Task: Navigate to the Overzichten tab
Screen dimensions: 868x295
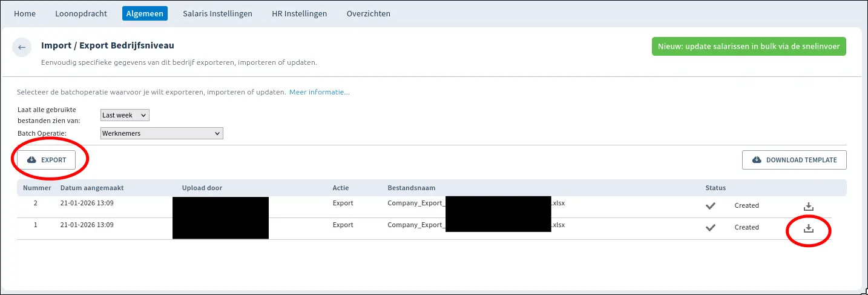Action: tap(368, 13)
